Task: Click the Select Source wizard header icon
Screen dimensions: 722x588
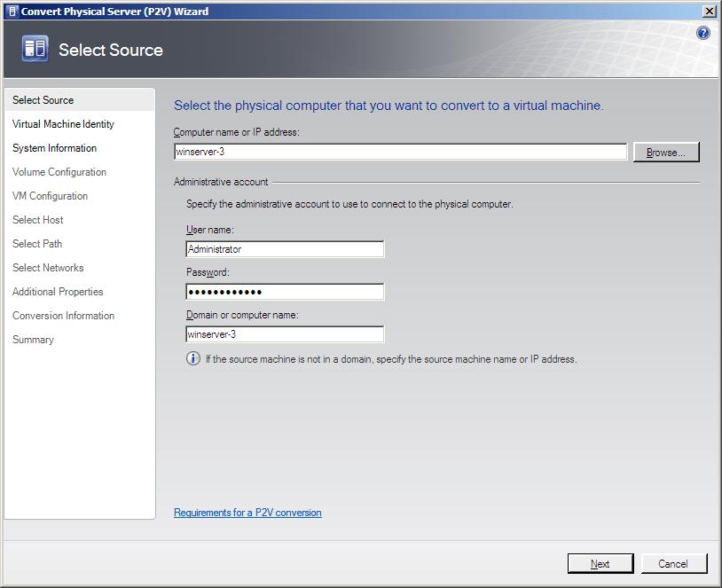Action: 35,50
